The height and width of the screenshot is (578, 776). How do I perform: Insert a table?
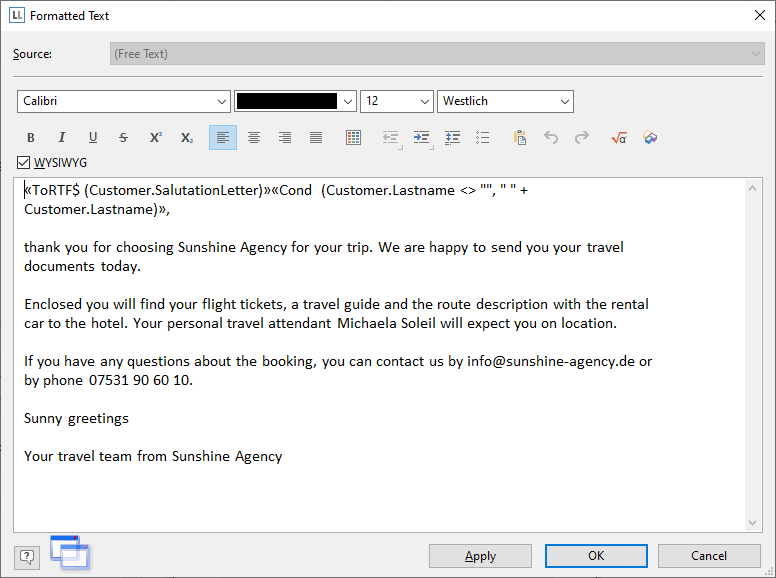tap(353, 138)
